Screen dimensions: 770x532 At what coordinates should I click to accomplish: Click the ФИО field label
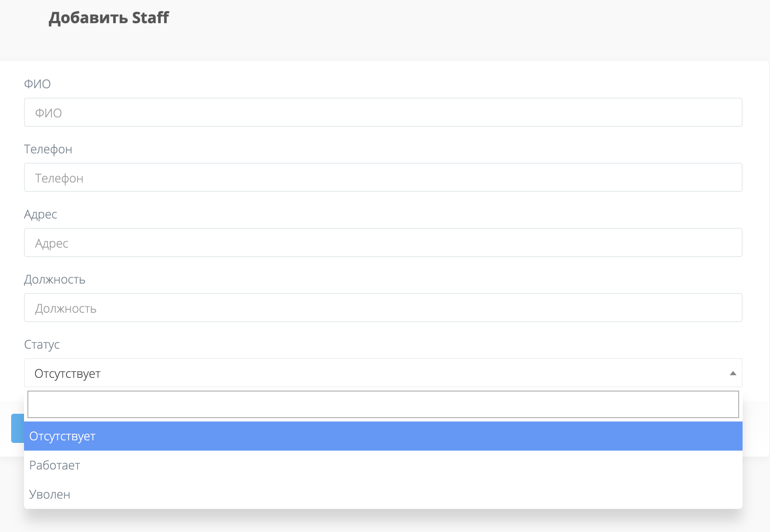tap(37, 84)
